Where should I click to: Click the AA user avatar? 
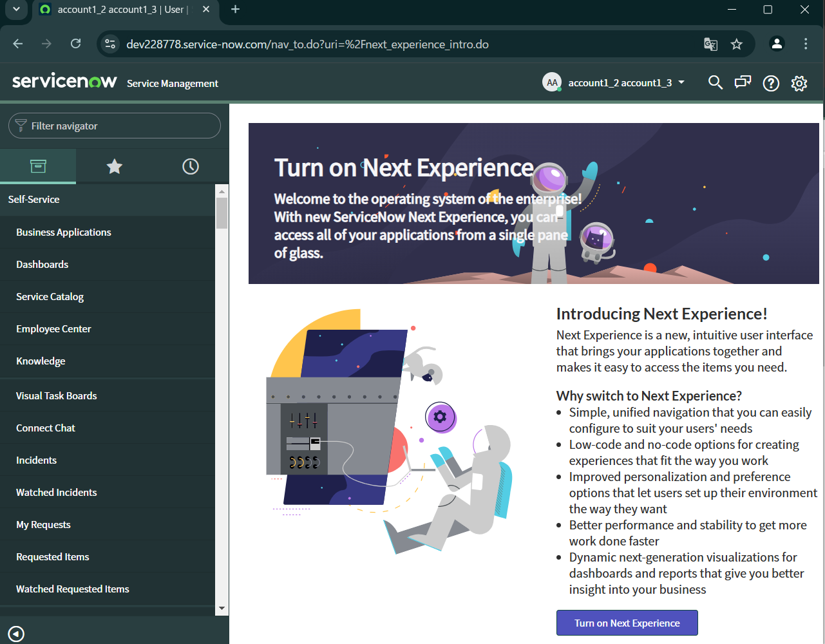[x=552, y=82]
